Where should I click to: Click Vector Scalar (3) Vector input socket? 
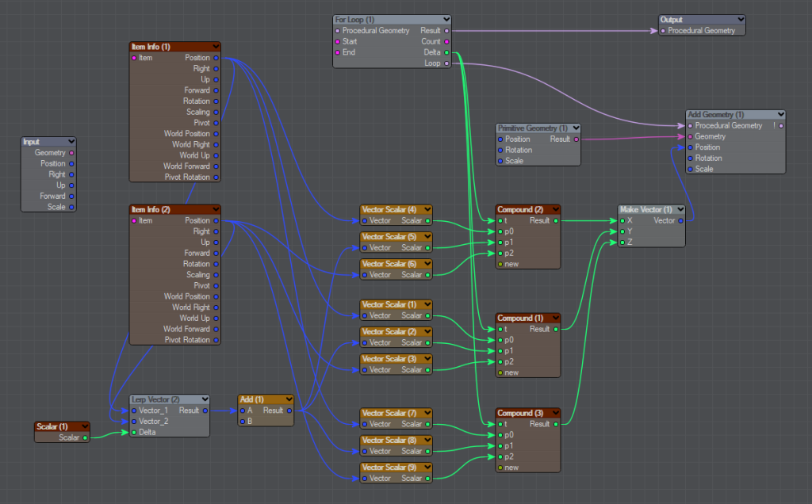tap(365, 370)
